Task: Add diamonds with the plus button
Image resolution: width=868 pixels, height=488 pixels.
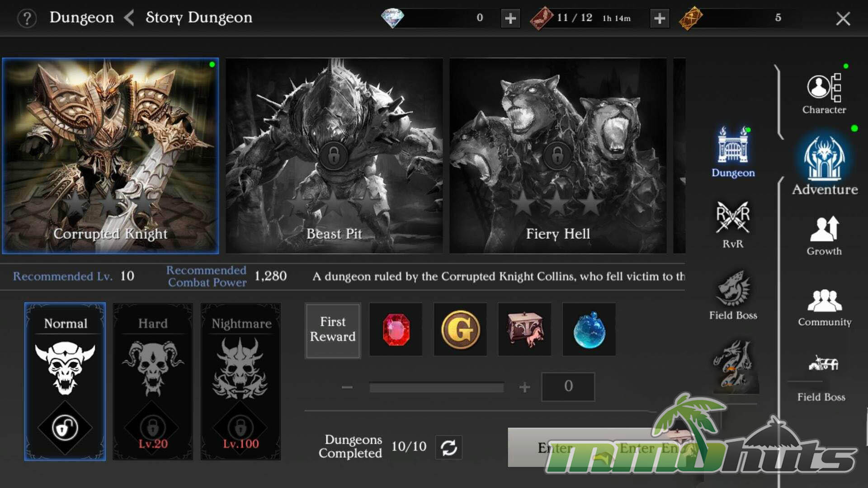Action: tap(510, 19)
